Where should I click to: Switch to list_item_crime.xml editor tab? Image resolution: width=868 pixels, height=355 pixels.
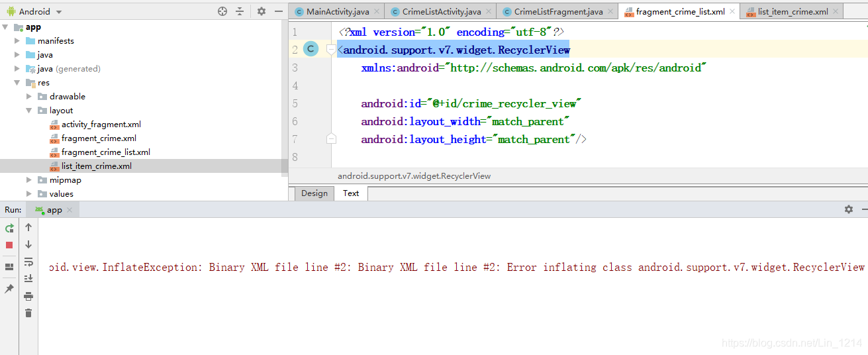(793, 11)
